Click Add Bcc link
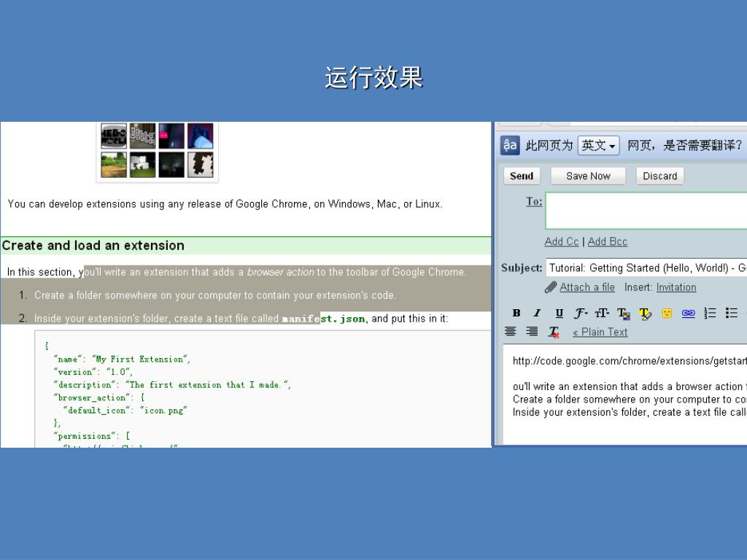The width and height of the screenshot is (747, 560). (608, 241)
